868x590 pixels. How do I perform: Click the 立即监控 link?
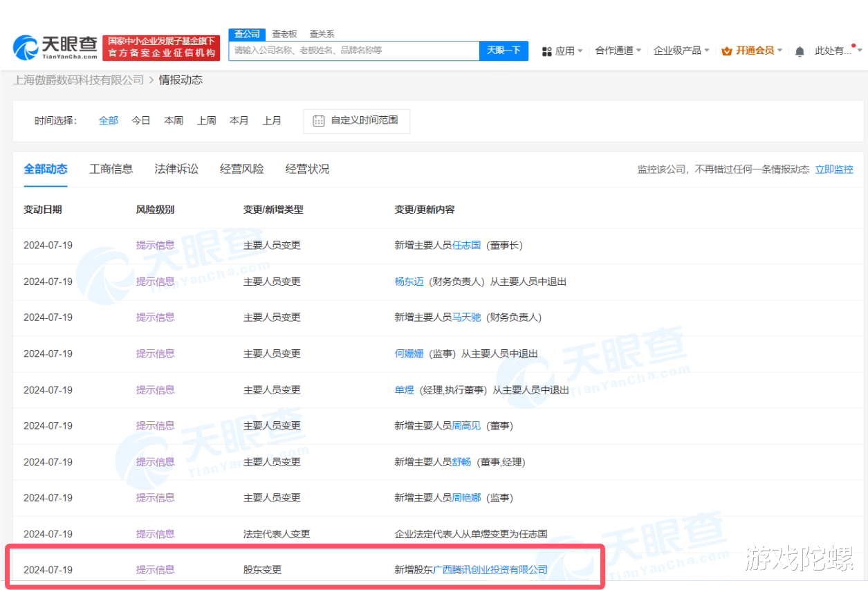(x=834, y=169)
